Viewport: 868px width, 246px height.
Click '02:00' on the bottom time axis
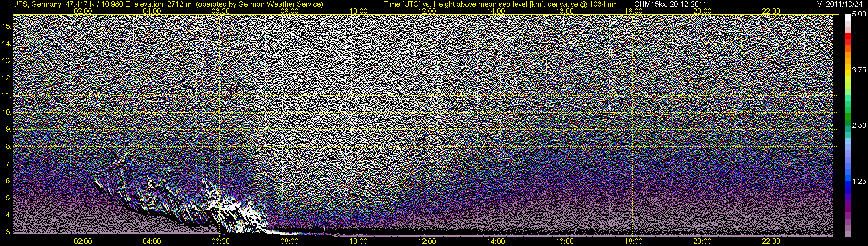(83, 241)
